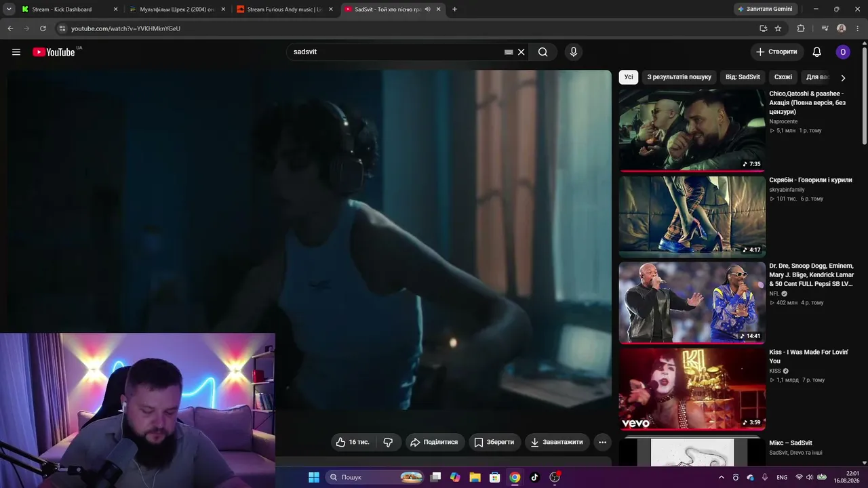
Task: Show hidden system tray icons
Action: point(722,477)
